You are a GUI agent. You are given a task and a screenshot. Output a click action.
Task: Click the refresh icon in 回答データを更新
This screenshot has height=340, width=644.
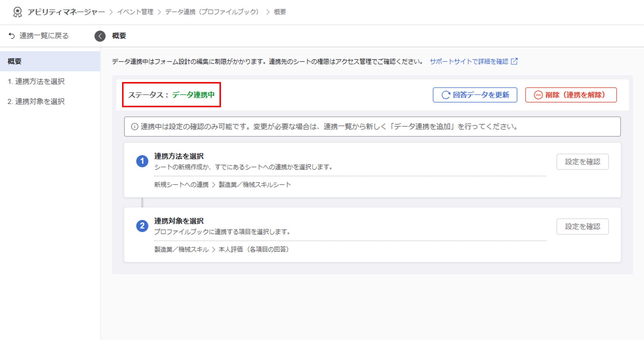click(446, 95)
